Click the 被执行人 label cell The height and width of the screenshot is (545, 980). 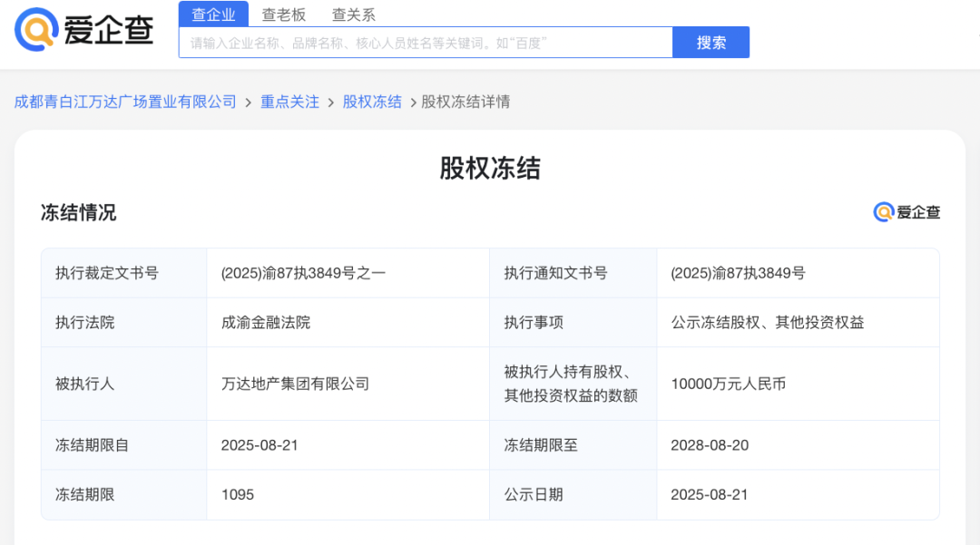pos(123,384)
